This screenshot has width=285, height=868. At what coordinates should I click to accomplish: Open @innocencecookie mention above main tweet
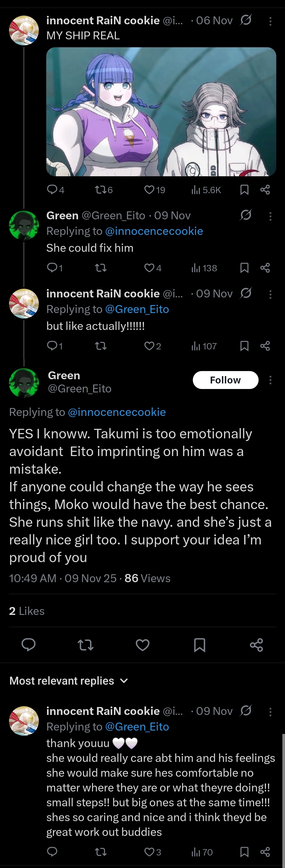tap(117, 412)
